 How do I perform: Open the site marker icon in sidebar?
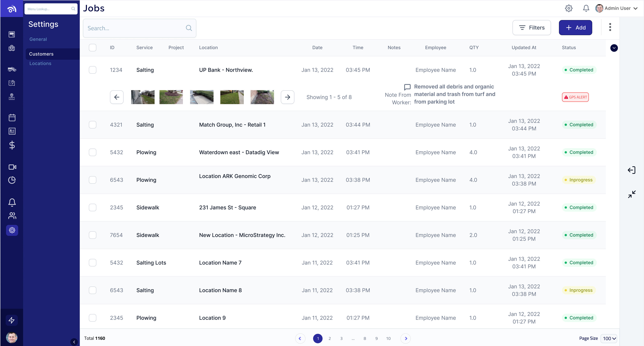click(12, 97)
